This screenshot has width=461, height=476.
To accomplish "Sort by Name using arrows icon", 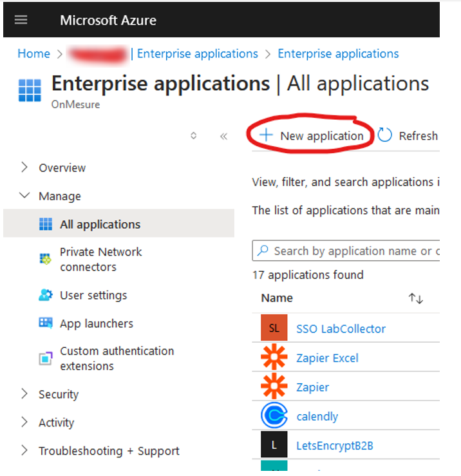I will coord(415,298).
